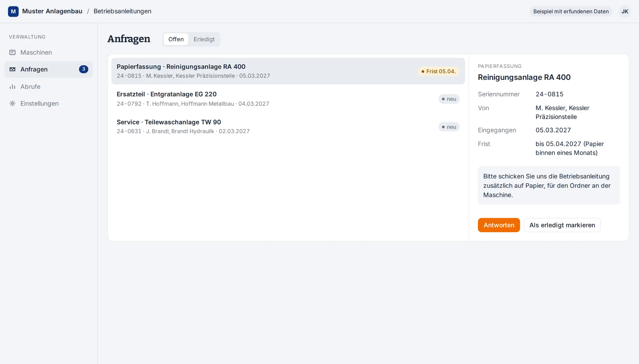Click the blue M company logo
The width and height of the screenshot is (639, 364).
13,11
